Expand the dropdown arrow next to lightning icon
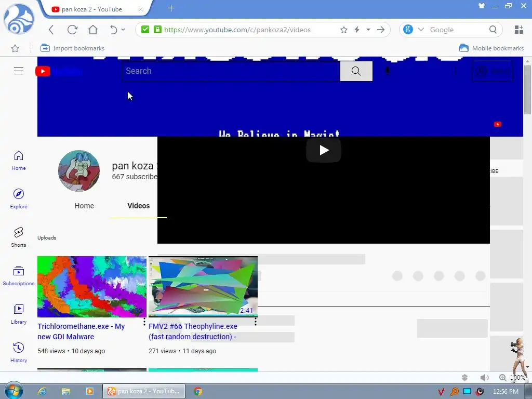Screen dimensions: 532x399 pos(368,30)
